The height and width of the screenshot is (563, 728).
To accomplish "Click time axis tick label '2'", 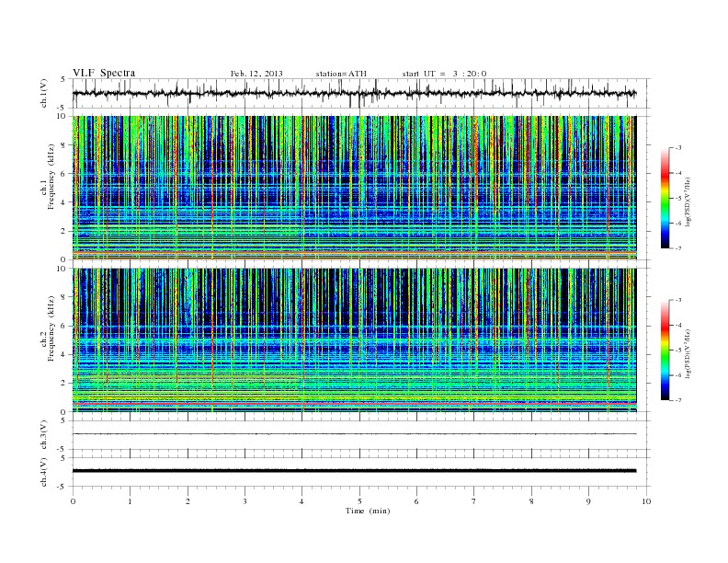I will (188, 501).
